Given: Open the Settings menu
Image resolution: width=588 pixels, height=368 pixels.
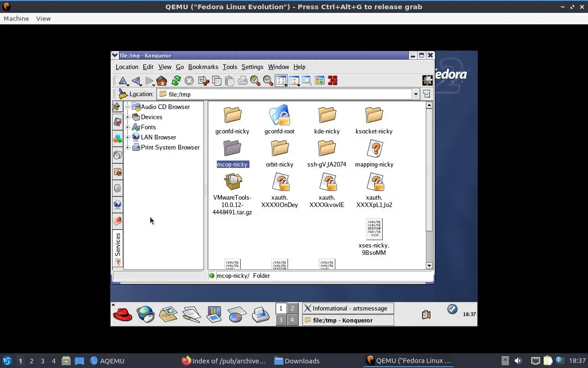Looking at the screenshot, I should (x=252, y=67).
